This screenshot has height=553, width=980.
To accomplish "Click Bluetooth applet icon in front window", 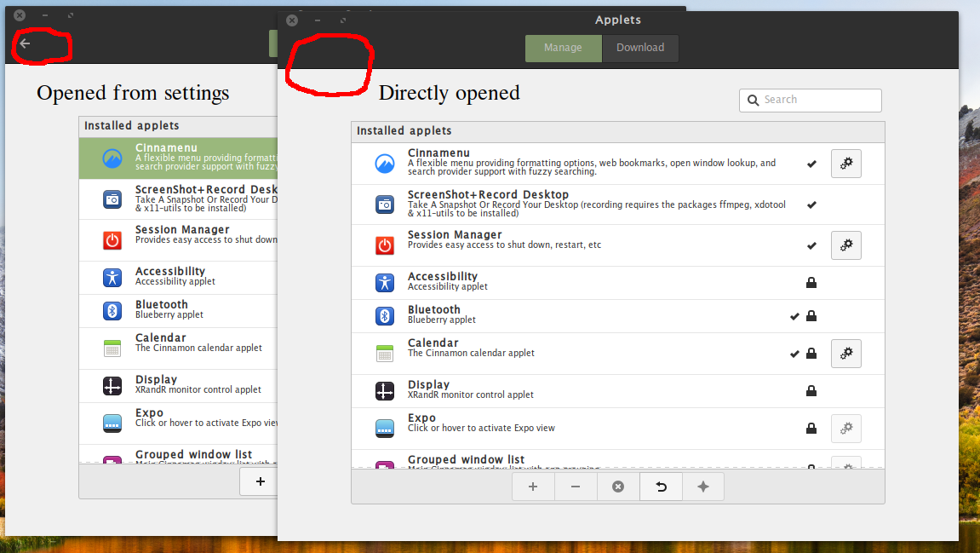I will point(384,316).
